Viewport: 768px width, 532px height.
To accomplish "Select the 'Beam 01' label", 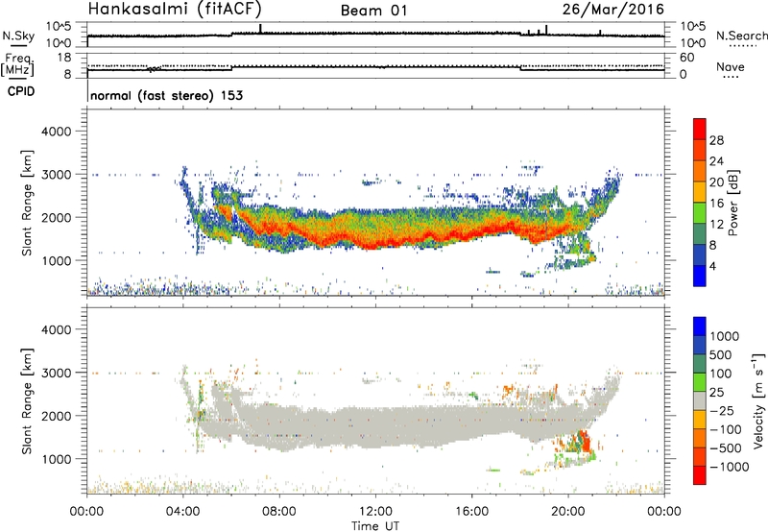I will tap(373, 11).
